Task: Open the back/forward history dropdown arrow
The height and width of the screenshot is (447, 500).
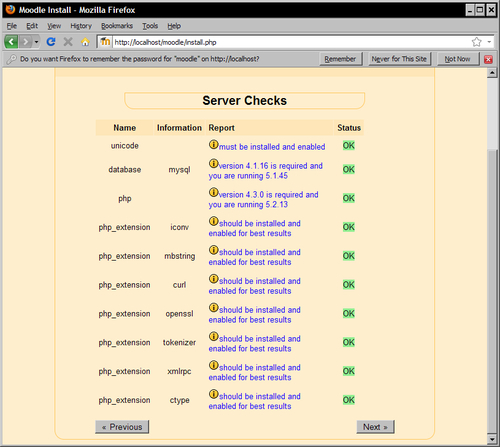Action: pos(36,42)
